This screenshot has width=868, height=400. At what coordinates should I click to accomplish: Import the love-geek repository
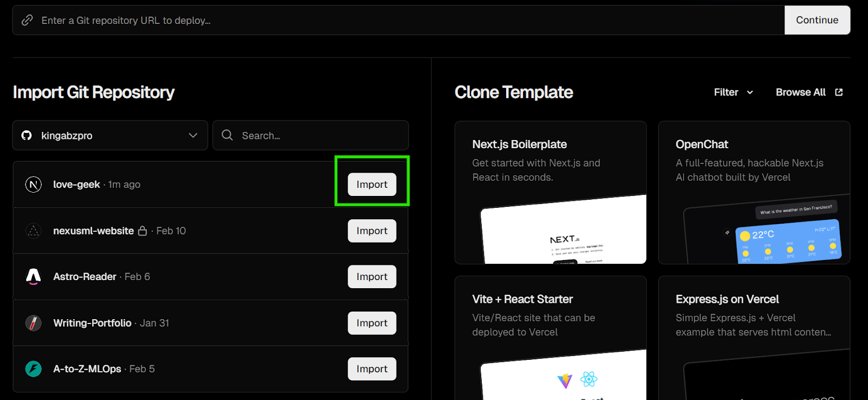[x=372, y=185]
